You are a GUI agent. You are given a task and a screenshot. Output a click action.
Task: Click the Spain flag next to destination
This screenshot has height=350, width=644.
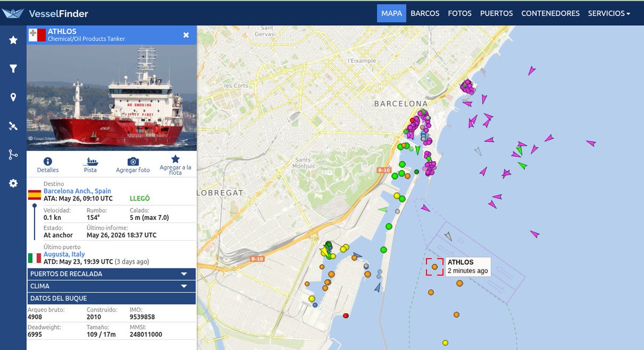[34, 195]
